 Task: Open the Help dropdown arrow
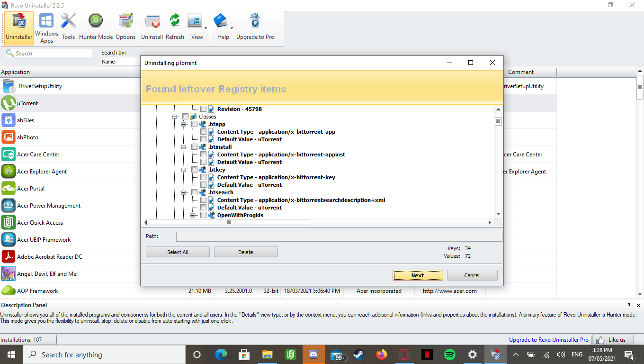coord(232,28)
